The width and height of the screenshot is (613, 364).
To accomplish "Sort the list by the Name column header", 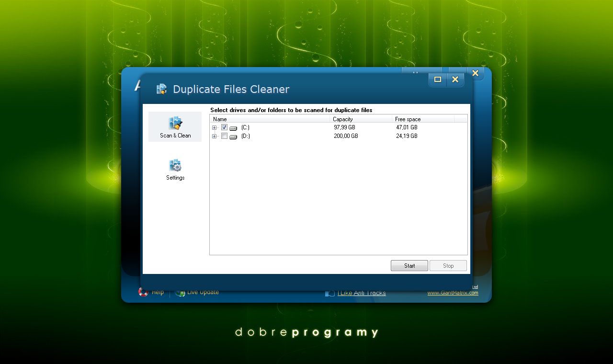I will (270, 119).
